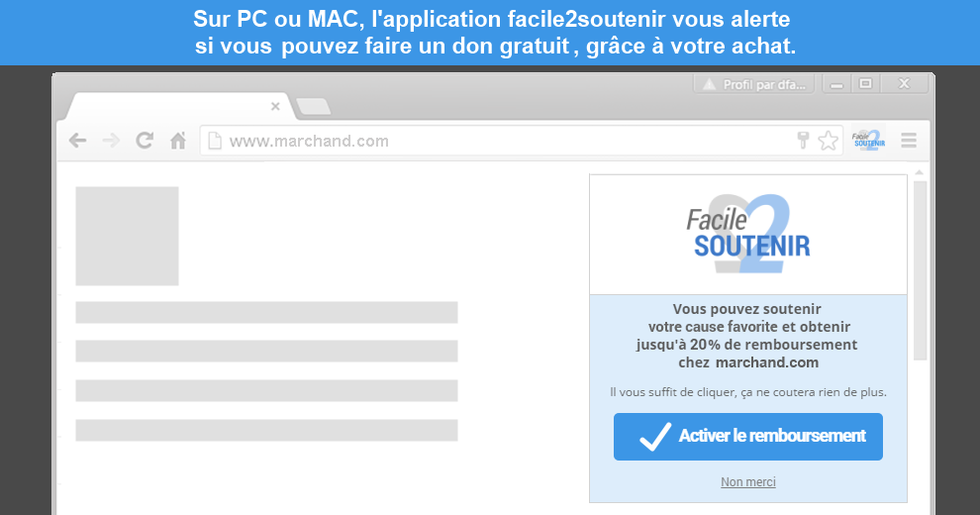The width and height of the screenshot is (980, 515).
Task: Select the active blank tab
Action: pyautogui.click(x=180, y=106)
